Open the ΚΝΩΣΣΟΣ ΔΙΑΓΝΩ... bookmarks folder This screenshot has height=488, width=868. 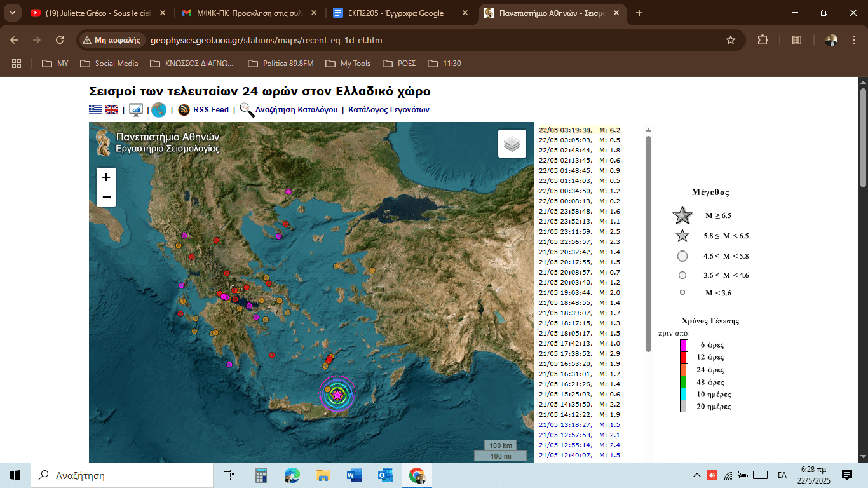click(x=192, y=64)
